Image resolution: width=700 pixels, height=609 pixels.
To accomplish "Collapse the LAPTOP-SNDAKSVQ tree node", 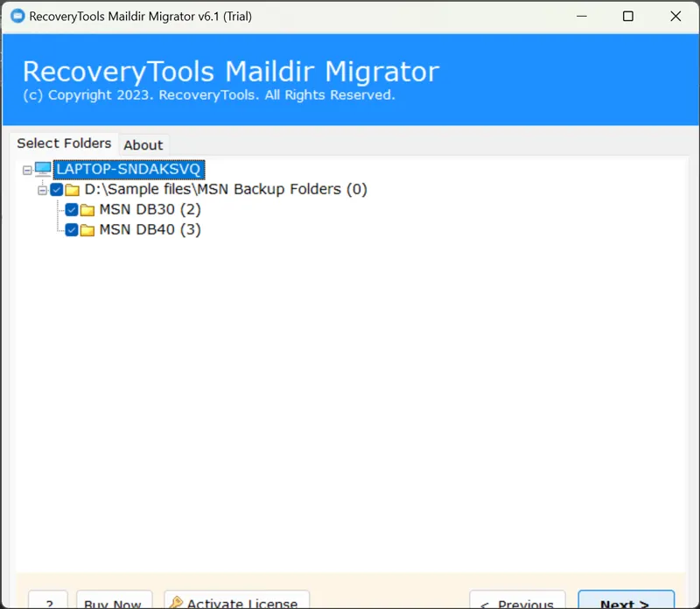I will coord(26,170).
